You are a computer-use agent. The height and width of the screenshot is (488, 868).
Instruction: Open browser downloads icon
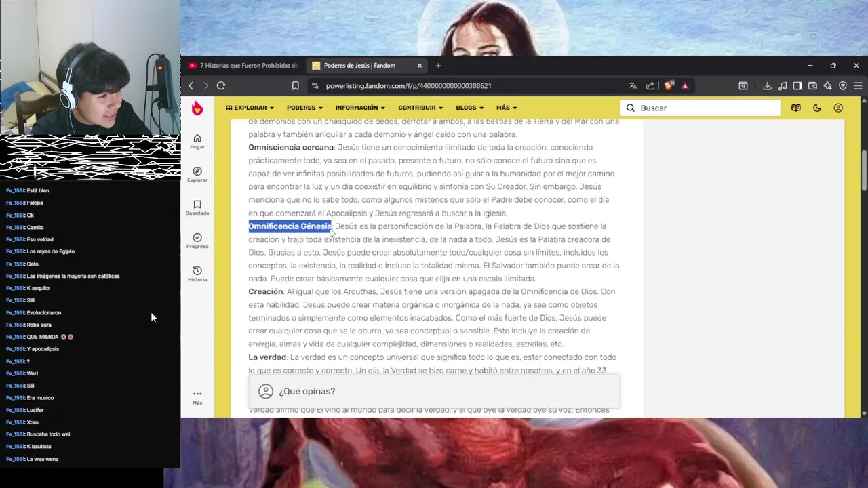[x=767, y=85]
